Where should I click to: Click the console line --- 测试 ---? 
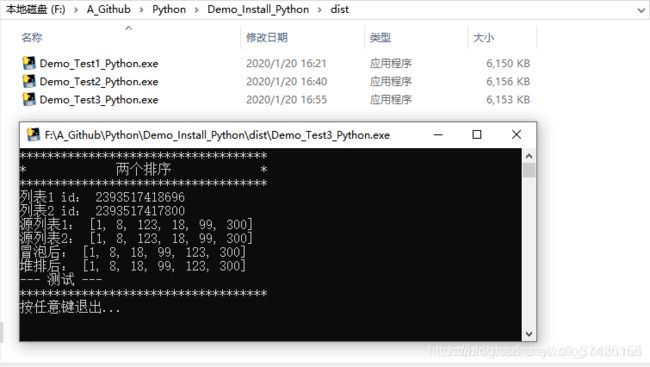[x=61, y=280]
